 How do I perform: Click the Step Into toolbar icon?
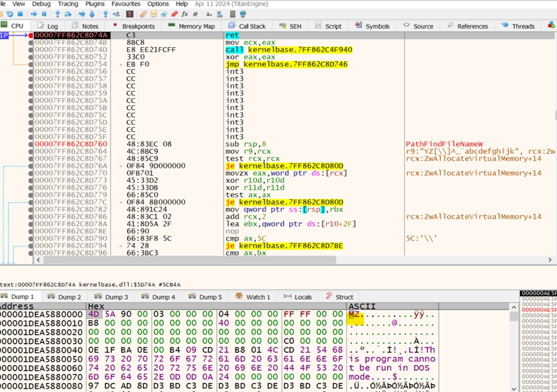tap(58, 14)
